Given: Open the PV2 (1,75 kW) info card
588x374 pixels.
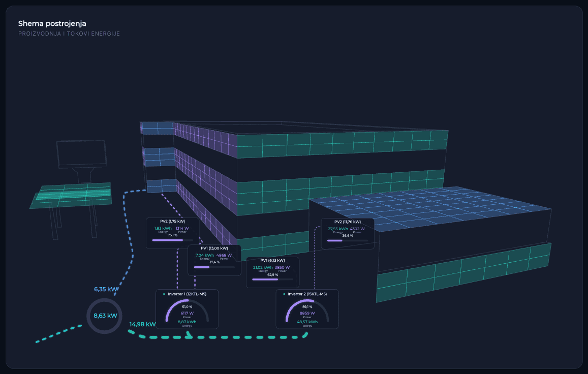Looking at the screenshot, I should click(x=172, y=233).
